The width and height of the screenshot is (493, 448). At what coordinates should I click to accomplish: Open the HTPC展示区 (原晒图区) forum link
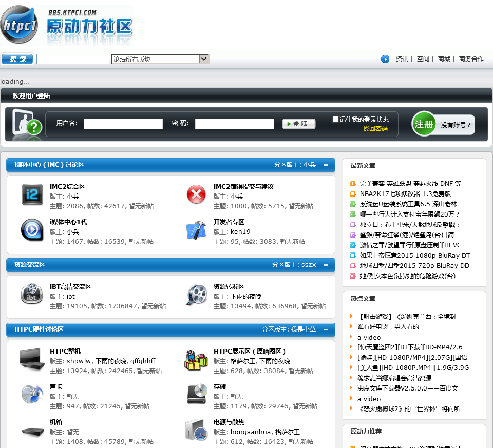pyautogui.click(x=250, y=351)
